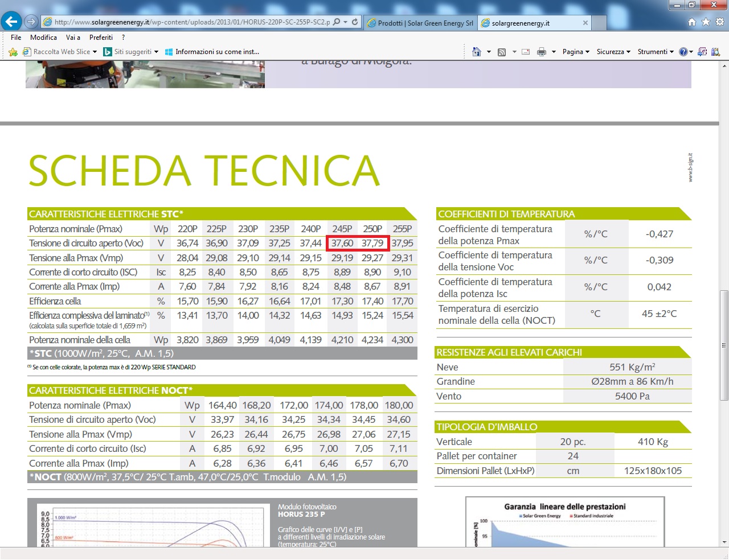729x560 pixels.
Task: Click the Home page icon in command bar
Action: [477, 52]
